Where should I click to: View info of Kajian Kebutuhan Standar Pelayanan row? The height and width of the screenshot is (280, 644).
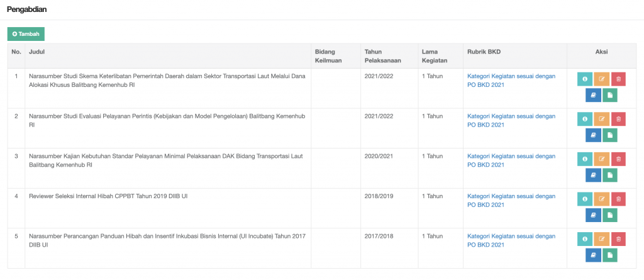[x=585, y=159]
